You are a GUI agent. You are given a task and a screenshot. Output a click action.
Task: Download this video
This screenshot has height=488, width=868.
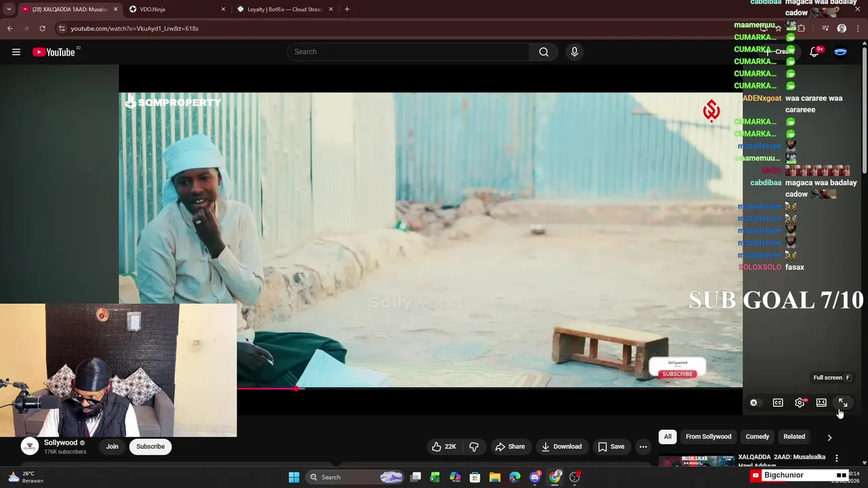(561, 447)
